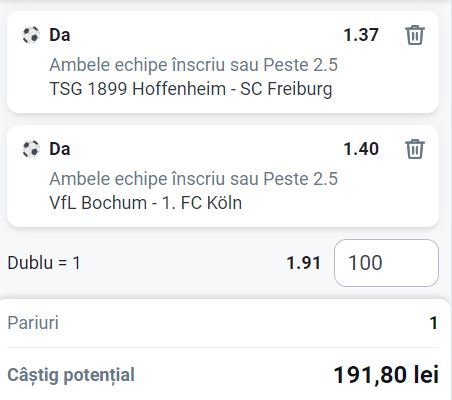
Task: Click the combined odds 1.91
Action: (304, 263)
